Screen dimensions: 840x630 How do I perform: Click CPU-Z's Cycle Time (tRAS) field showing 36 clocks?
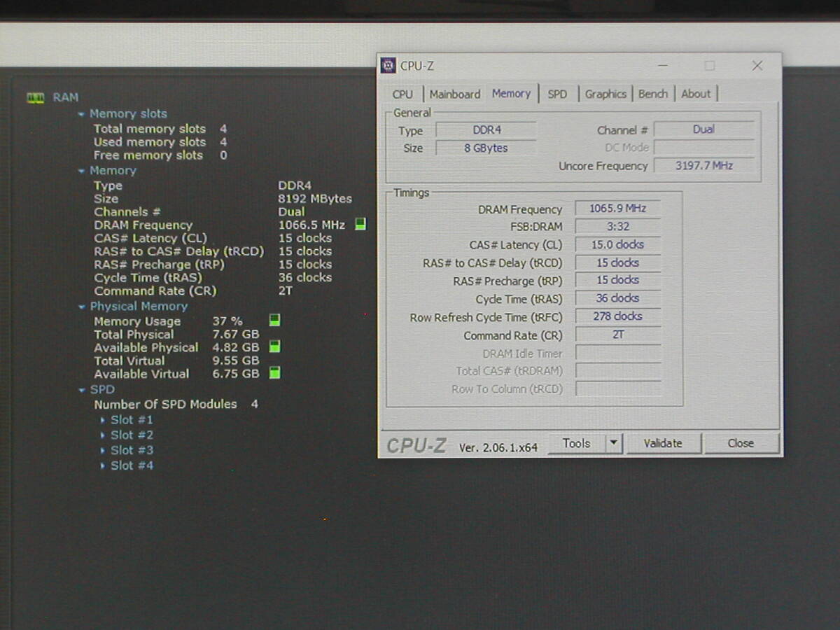618,299
